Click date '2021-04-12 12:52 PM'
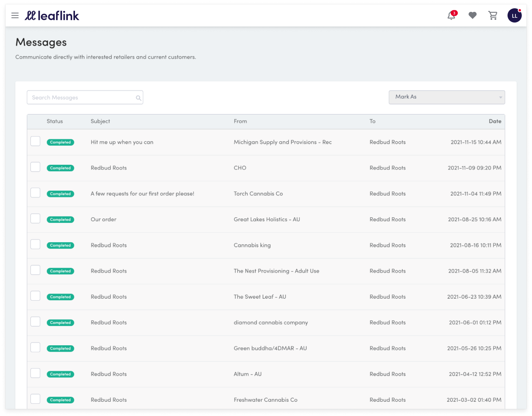This screenshot has width=532, height=416. point(475,374)
